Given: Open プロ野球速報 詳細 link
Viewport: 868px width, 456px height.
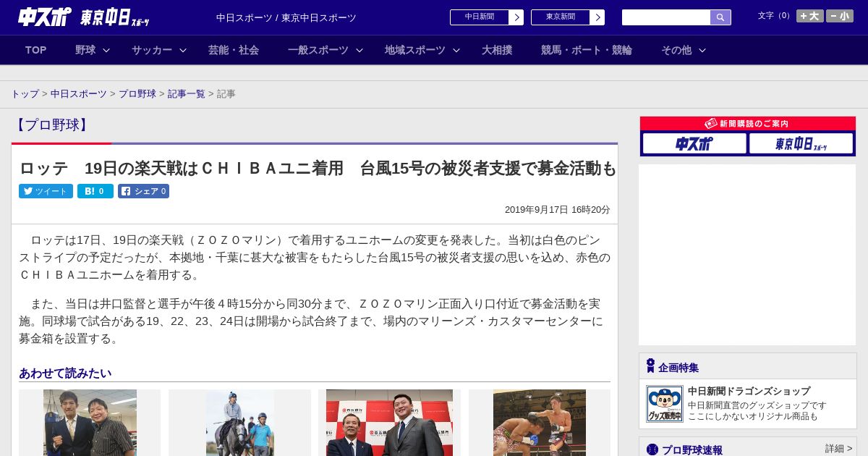Looking at the screenshot, I should tap(838, 449).
